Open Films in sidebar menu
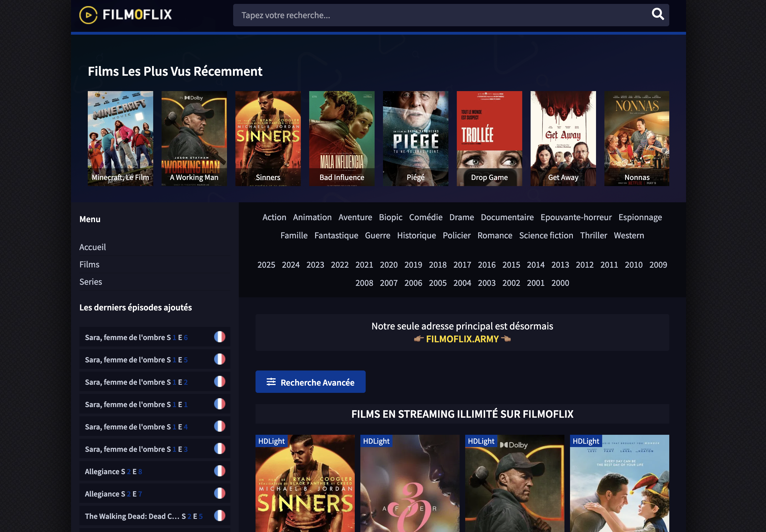766x532 pixels. 89,264
